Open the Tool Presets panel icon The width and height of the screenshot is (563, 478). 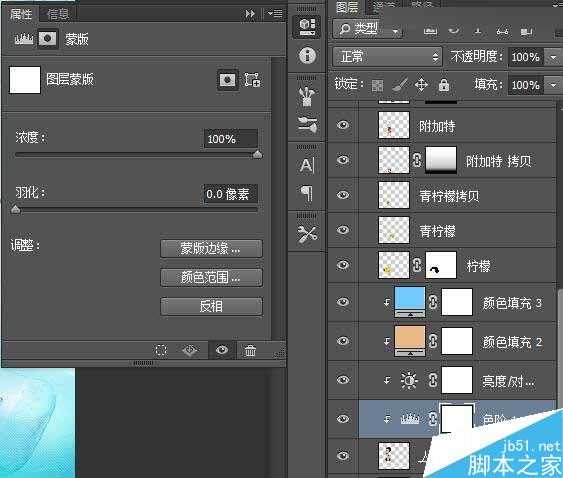307,234
